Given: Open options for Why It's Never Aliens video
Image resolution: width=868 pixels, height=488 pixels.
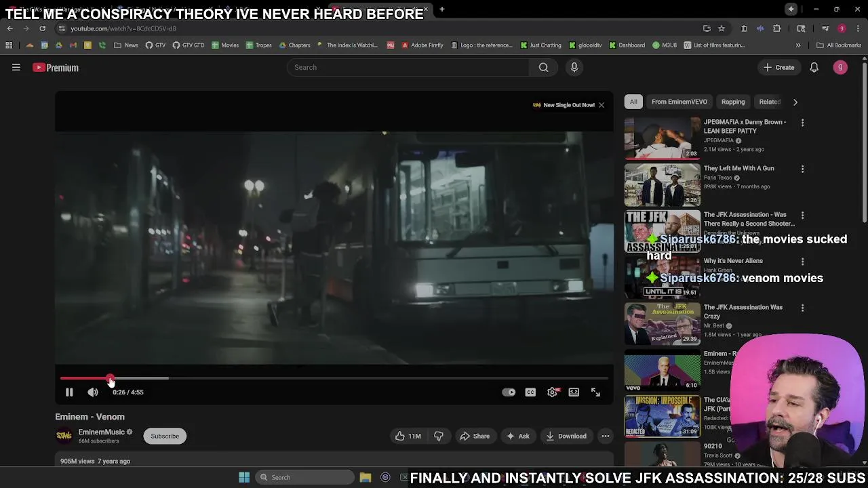Looking at the screenshot, I should (x=802, y=262).
